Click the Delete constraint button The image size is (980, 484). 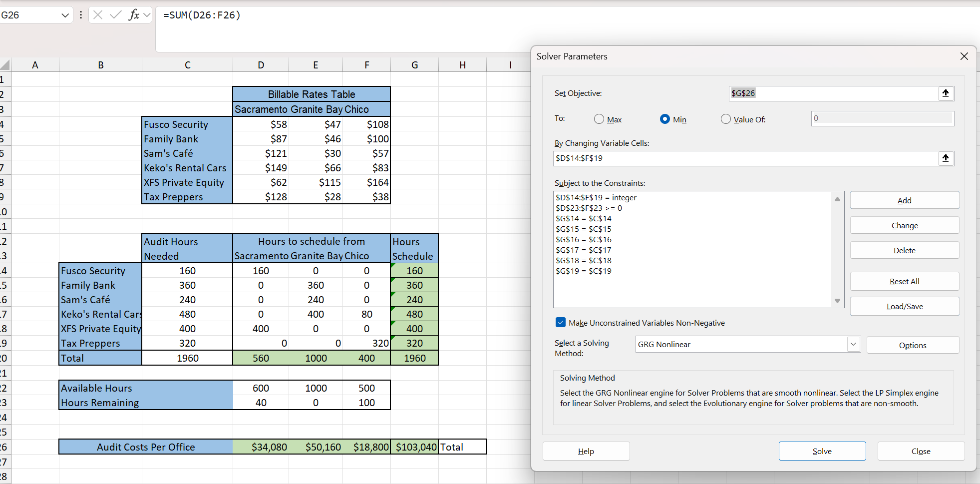pos(904,250)
